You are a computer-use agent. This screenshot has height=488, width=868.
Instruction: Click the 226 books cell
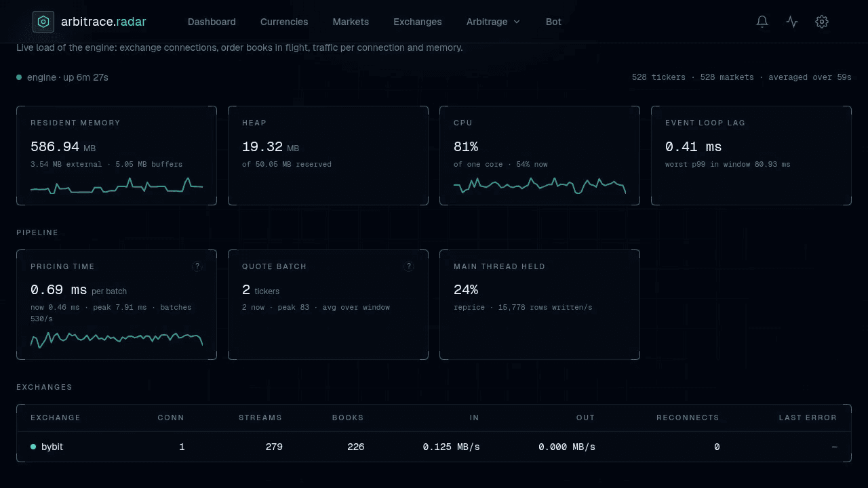(x=356, y=447)
